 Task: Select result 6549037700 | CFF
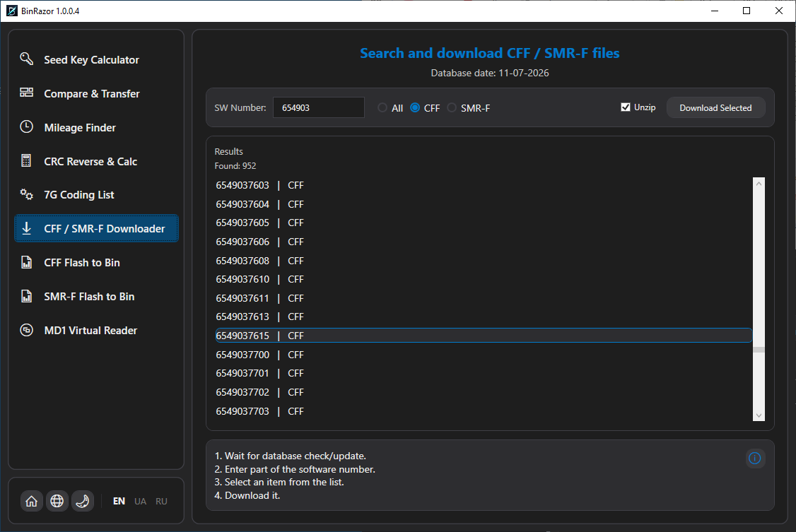(484, 355)
